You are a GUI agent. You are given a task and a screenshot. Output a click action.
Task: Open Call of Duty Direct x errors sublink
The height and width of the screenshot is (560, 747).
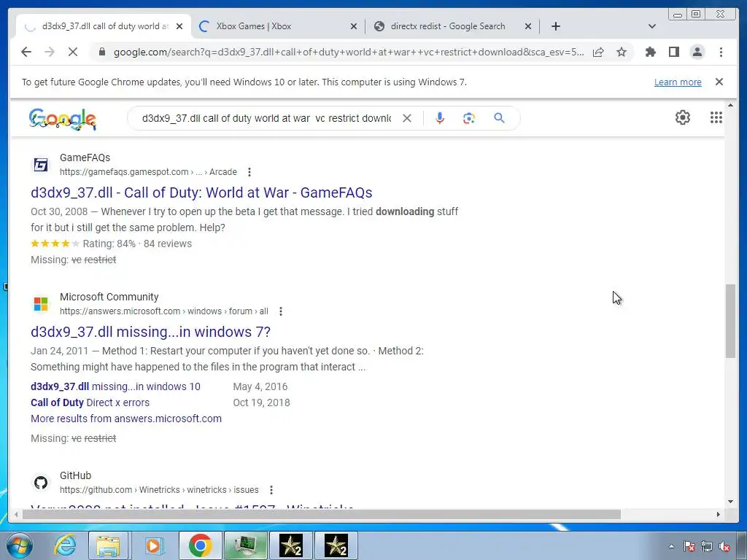(x=90, y=402)
